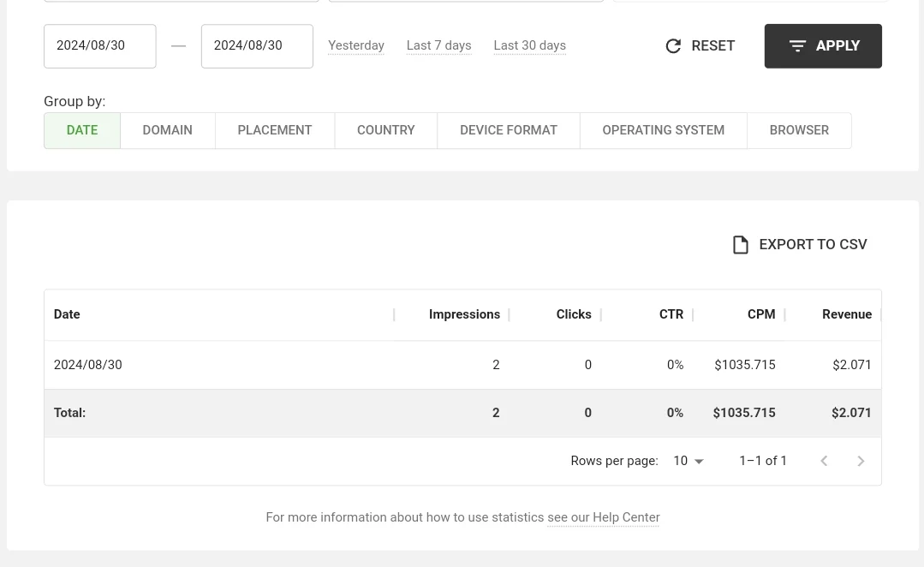Click the filter icon on the Apply button
Screen dimensions: 924x567
pyautogui.click(x=797, y=46)
